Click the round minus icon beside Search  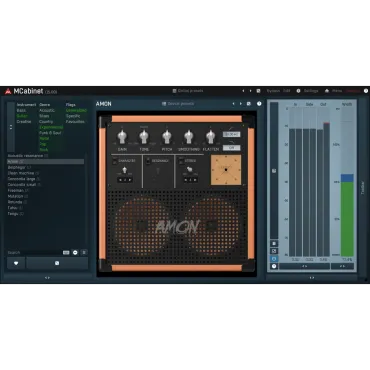(x=75, y=253)
